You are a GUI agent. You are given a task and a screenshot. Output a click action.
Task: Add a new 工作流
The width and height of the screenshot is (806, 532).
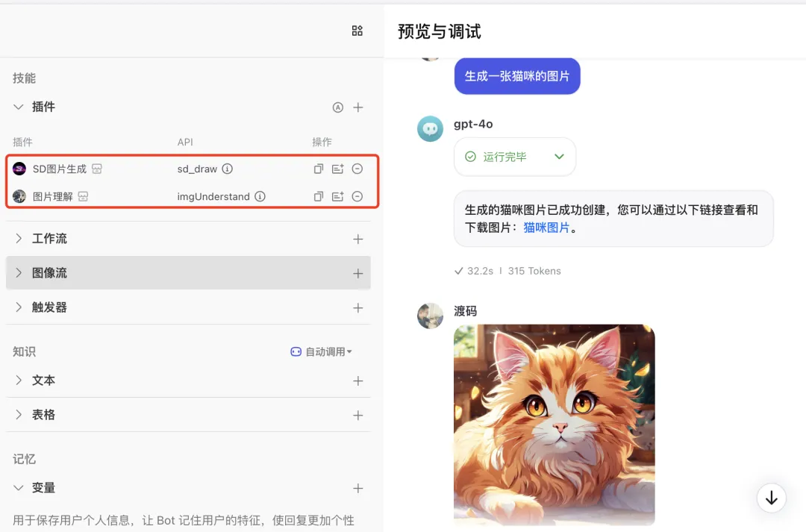(x=358, y=238)
